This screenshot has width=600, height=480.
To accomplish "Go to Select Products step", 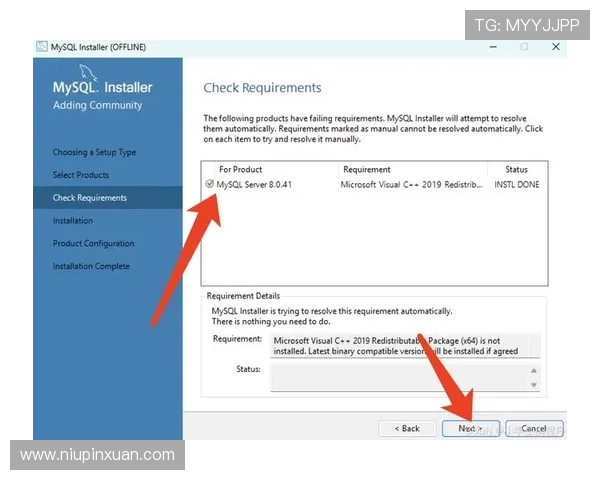I will coord(81,175).
